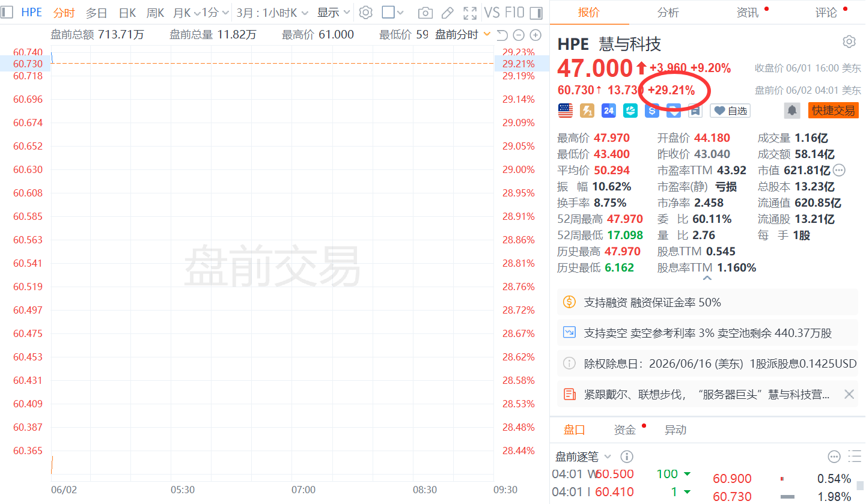Open chart settings gear icon

(366, 12)
